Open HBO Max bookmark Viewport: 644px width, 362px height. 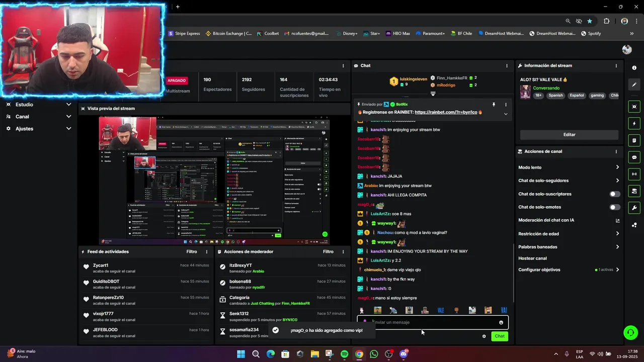[x=397, y=34]
